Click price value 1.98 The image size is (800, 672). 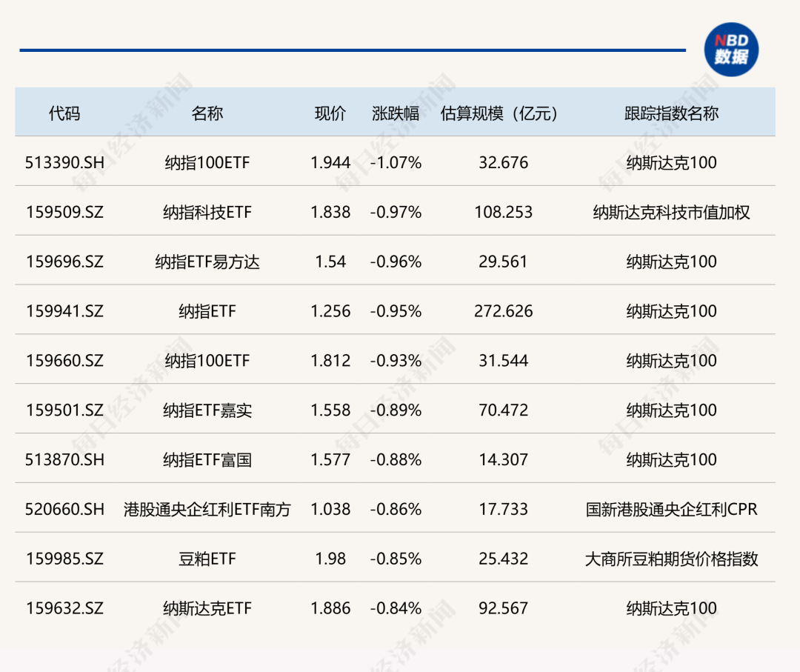pyautogui.click(x=330, y=559)
